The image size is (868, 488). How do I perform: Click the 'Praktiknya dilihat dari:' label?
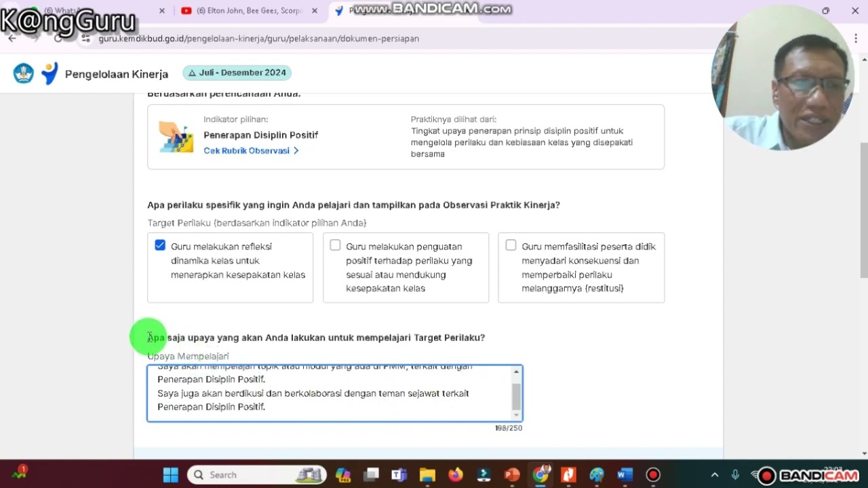[454, 119]
